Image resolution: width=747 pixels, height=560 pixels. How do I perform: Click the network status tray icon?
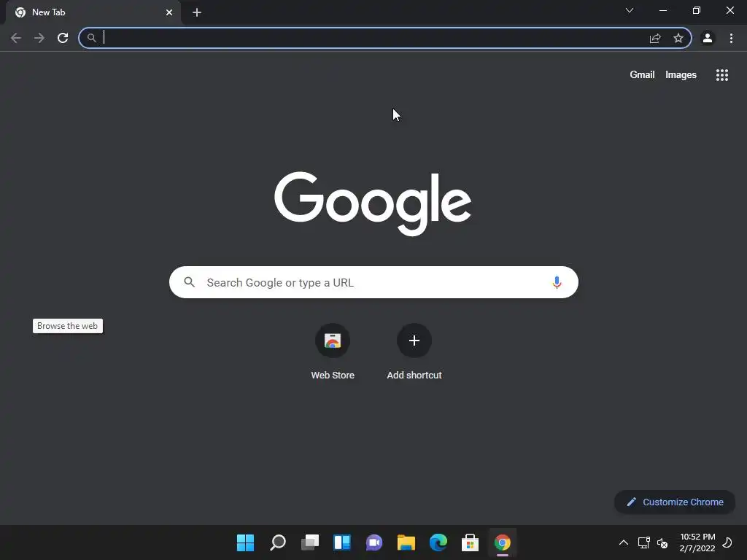(x=644, y=542)
